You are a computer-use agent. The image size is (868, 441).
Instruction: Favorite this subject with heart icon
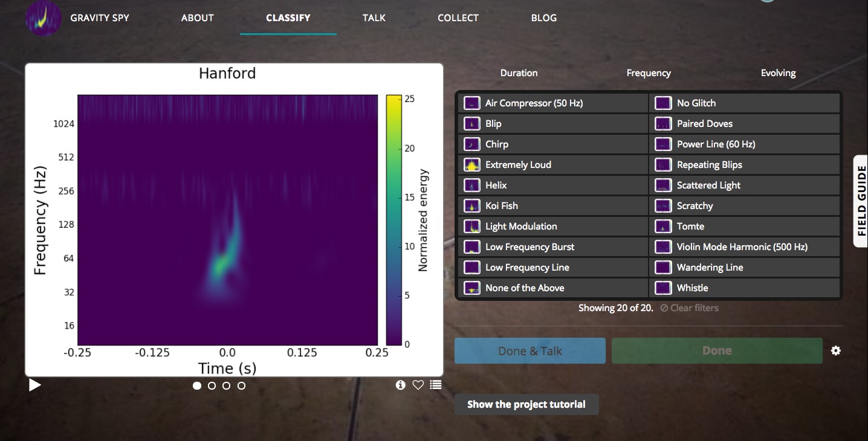click(418, 385)
